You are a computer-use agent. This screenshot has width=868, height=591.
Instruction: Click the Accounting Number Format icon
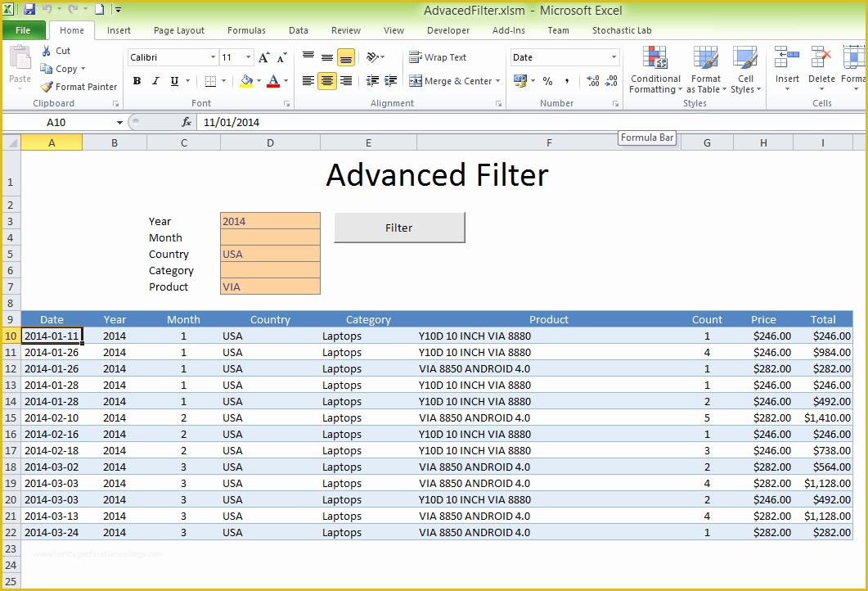[519, 81]
